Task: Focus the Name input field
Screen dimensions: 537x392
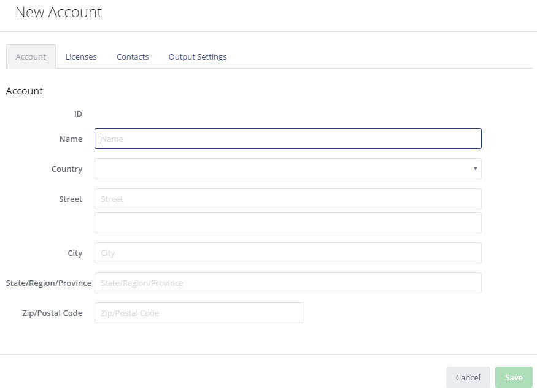Action: [x=288, y=139]
